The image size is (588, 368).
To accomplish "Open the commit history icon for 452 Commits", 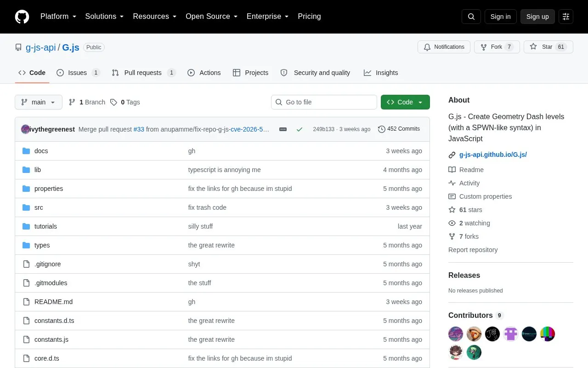I will [x=381, y=129].
